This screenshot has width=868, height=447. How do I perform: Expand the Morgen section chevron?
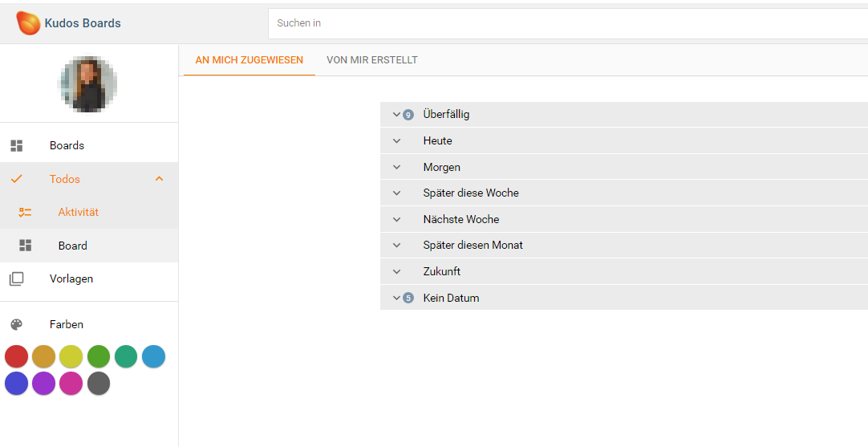click(x=396, y=168)
